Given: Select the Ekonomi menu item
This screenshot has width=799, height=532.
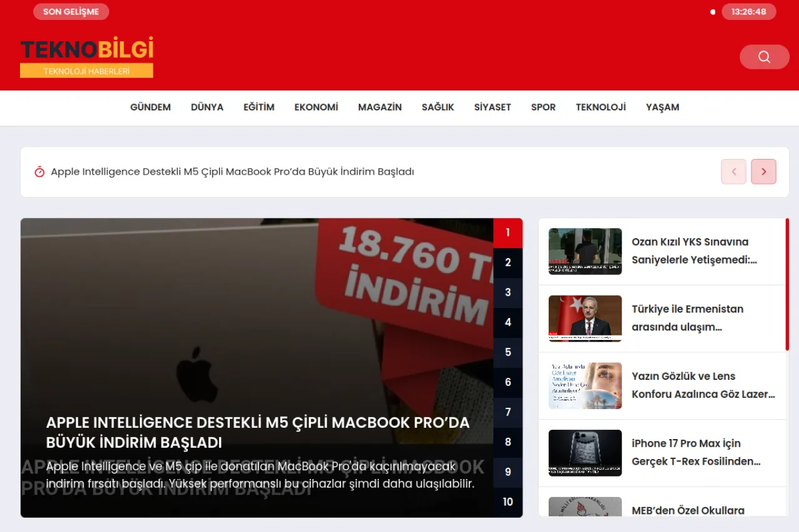Looking at the screenshot, I should [316, 107].
